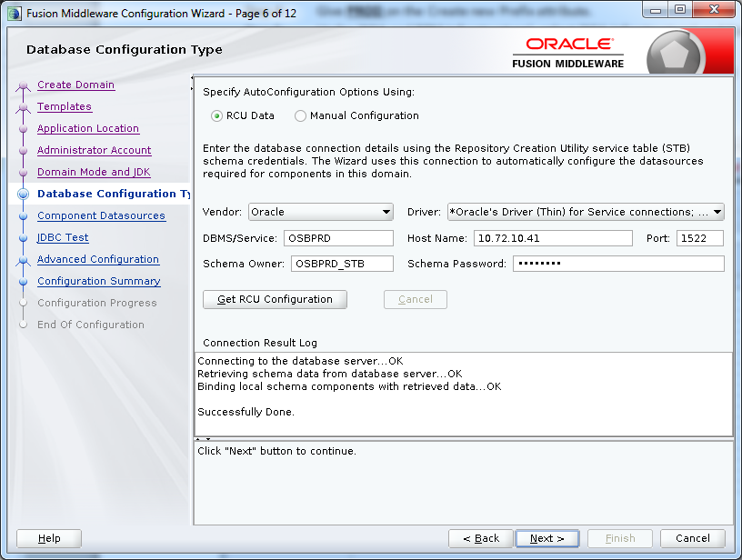Click the disabled Finish button
742x560 pixels.
click(620, 538)
